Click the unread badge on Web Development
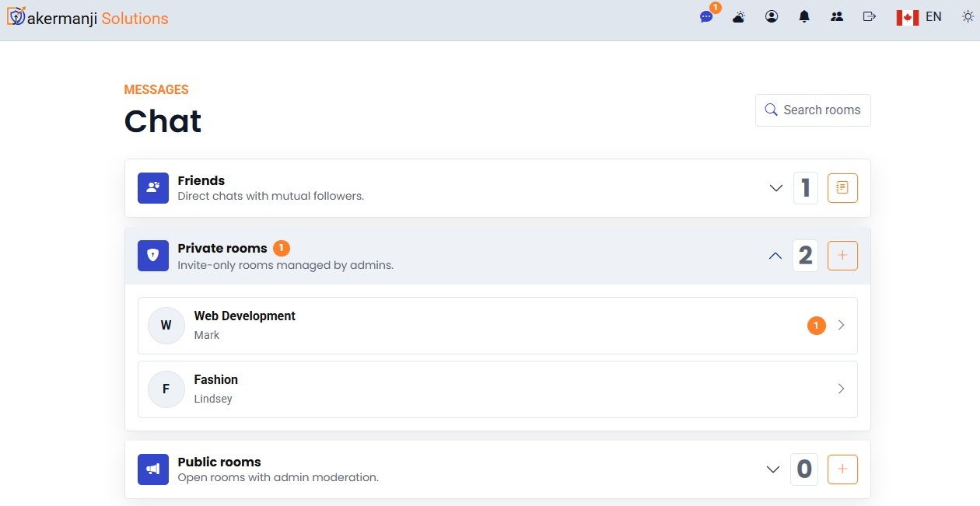 pos(816,326)
